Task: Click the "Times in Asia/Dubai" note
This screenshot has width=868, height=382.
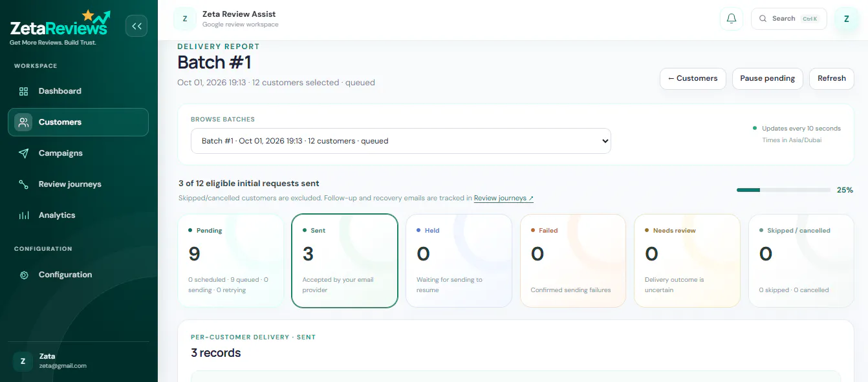Action: (792, 140)
